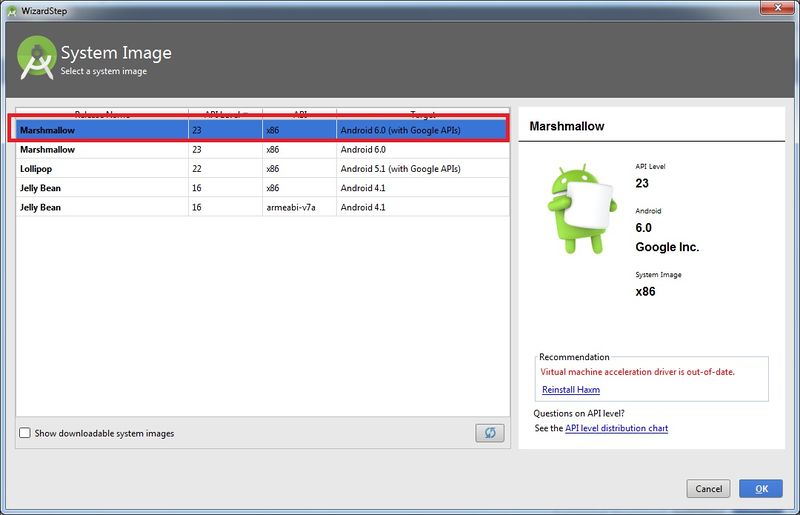Select Marshmallow Android 6.0 row without Google APIs

pos(262,150)
